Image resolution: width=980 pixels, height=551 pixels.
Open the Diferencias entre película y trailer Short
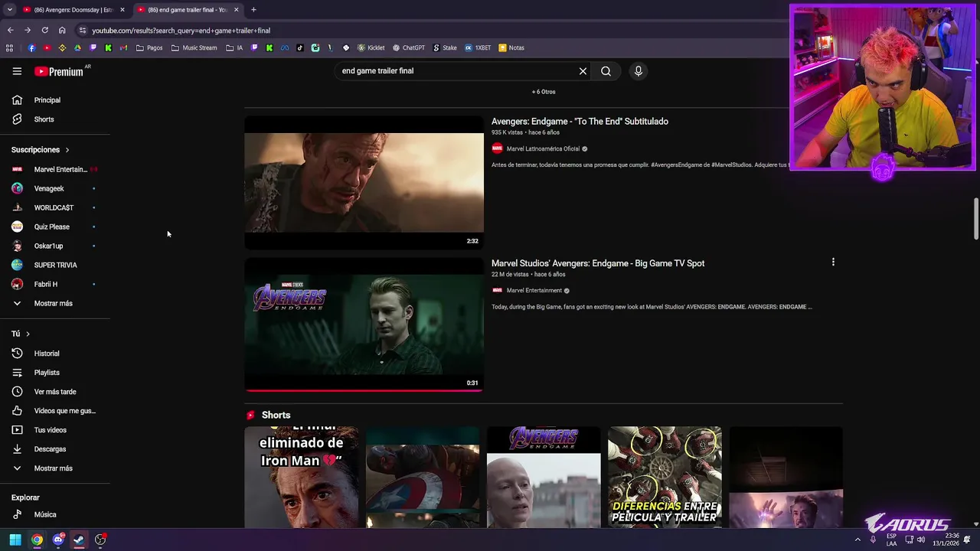point(665,477)
